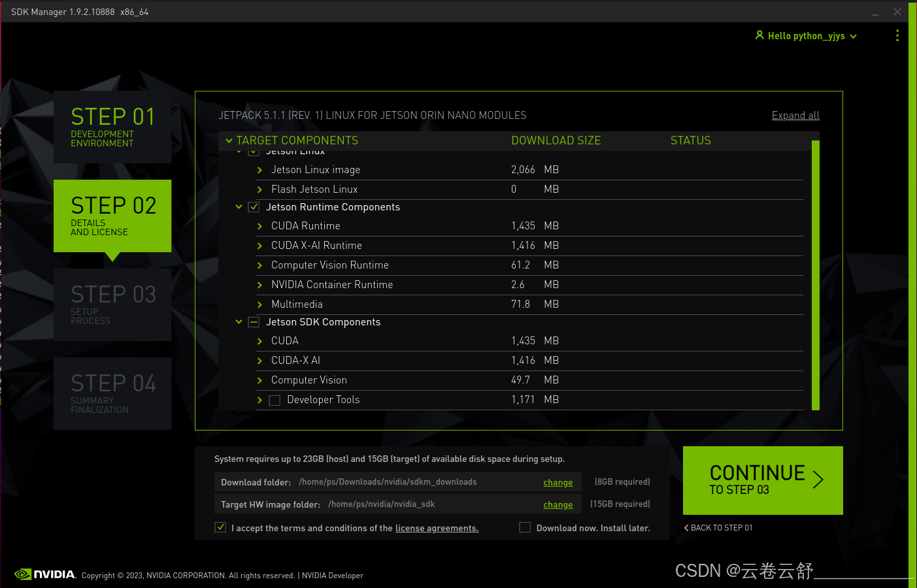Go Back to Step 01

click(x=718, y=528)
